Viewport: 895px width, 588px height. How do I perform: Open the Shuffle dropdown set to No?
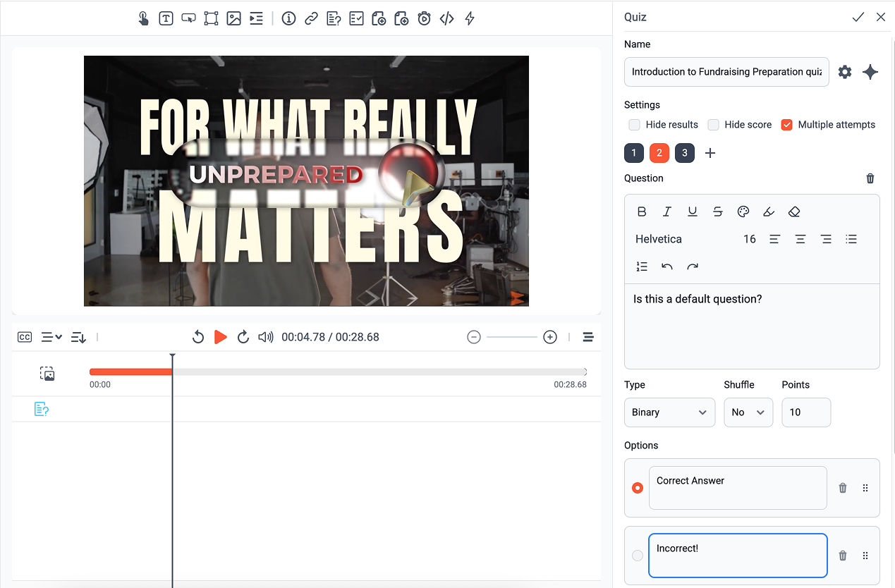tap(748, 412)
